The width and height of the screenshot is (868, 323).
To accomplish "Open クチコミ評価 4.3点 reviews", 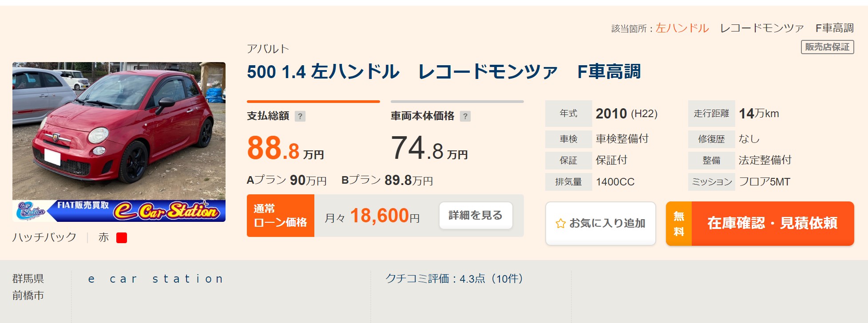I will click(454, 279).
